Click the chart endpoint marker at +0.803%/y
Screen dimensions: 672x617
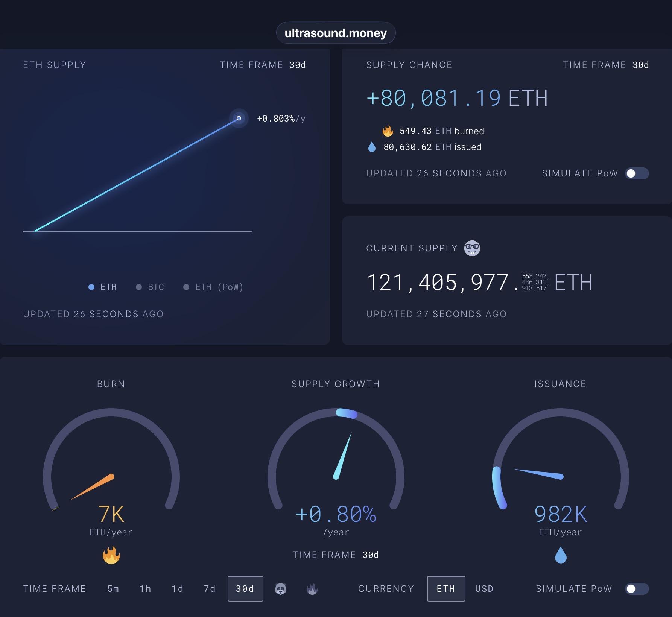point(239,118)
